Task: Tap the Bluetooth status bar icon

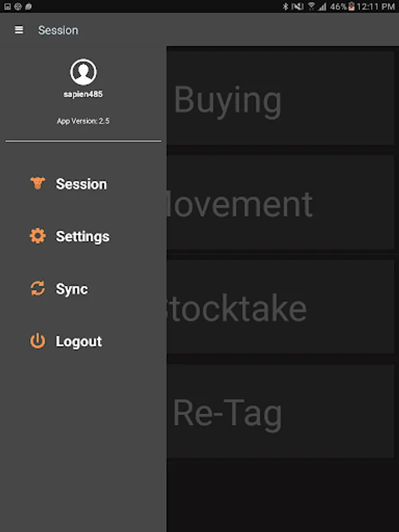Action: pos(286,6)
